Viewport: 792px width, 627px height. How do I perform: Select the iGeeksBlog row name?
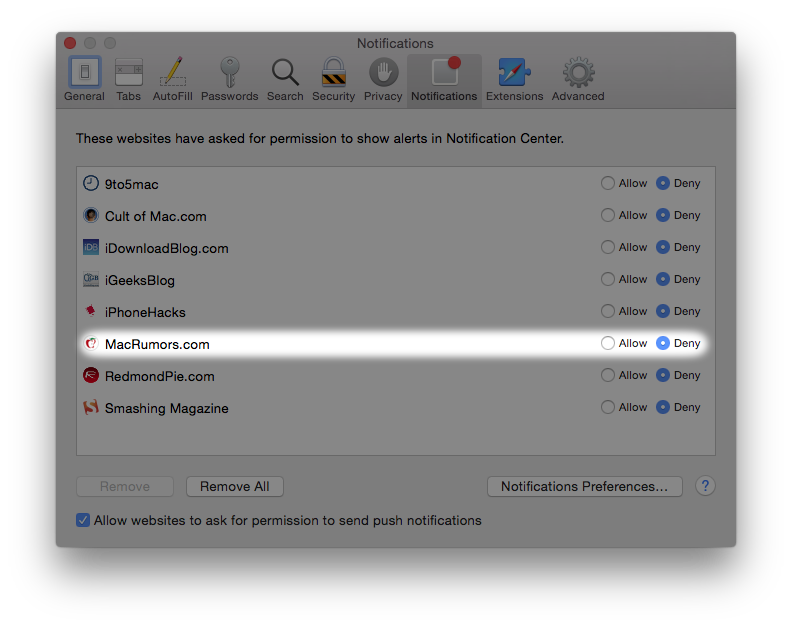140,280
